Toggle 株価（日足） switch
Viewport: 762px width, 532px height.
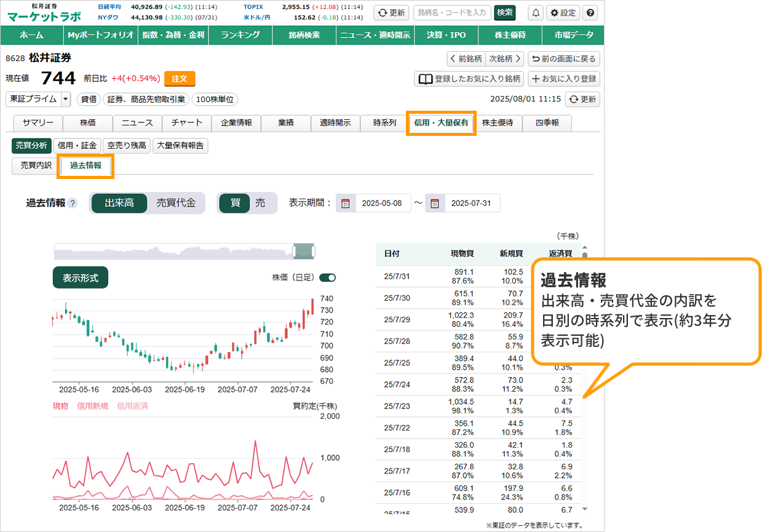tap(328, 277)
